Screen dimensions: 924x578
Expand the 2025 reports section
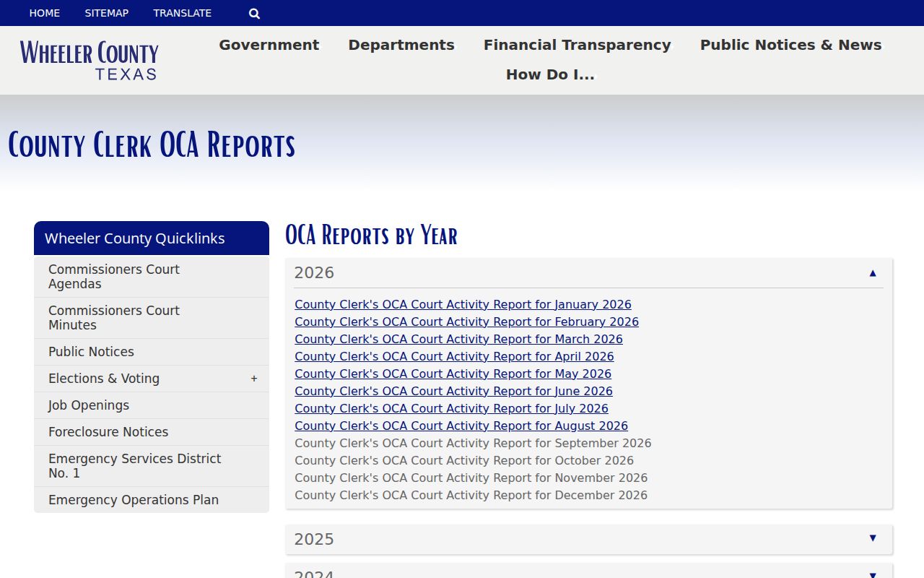[589, 539]
